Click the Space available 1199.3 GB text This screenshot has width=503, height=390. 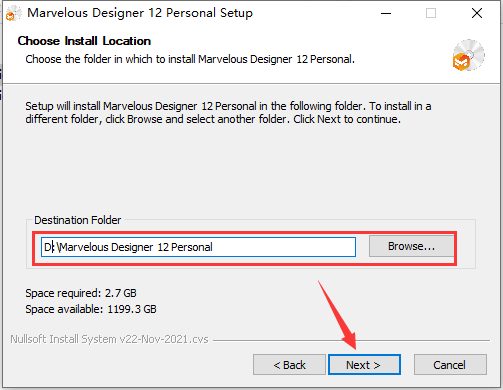pos(91,309)
